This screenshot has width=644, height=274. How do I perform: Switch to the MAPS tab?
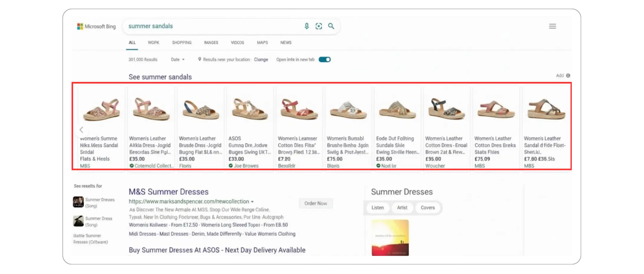coord(262,42)
